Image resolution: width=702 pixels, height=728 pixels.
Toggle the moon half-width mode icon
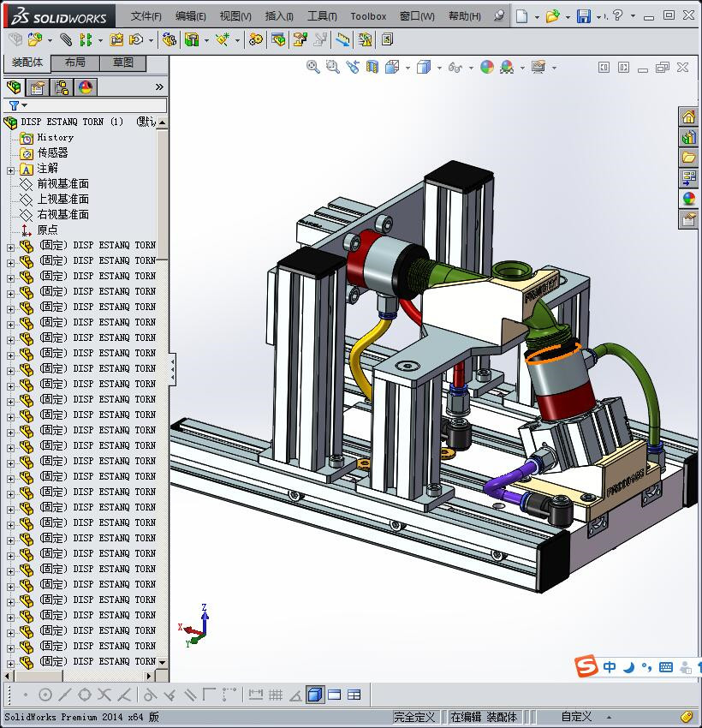pos(628,668)
